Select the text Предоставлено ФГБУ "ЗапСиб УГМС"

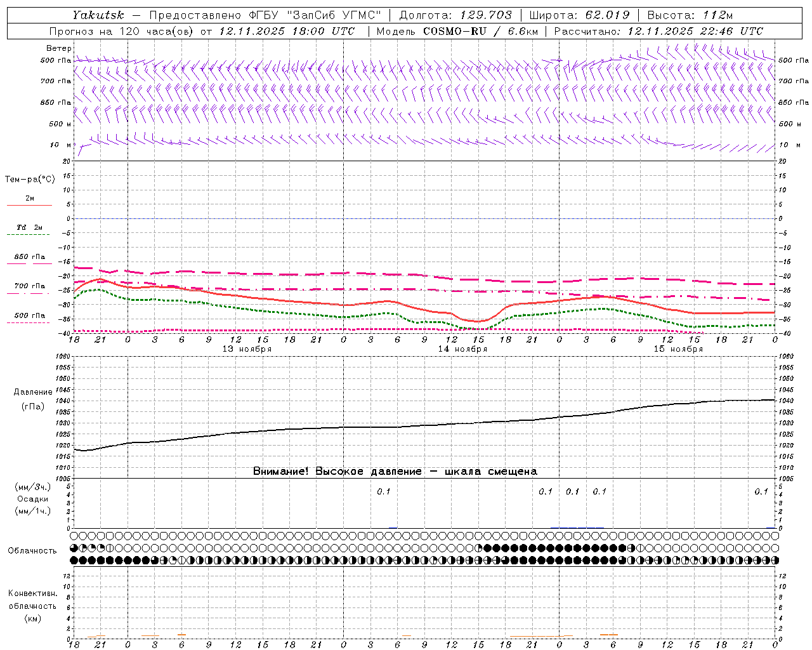pos(265,15)
